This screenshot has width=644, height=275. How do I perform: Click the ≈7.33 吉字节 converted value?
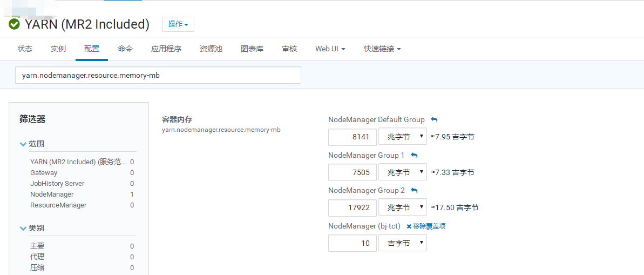click(452, 172)
